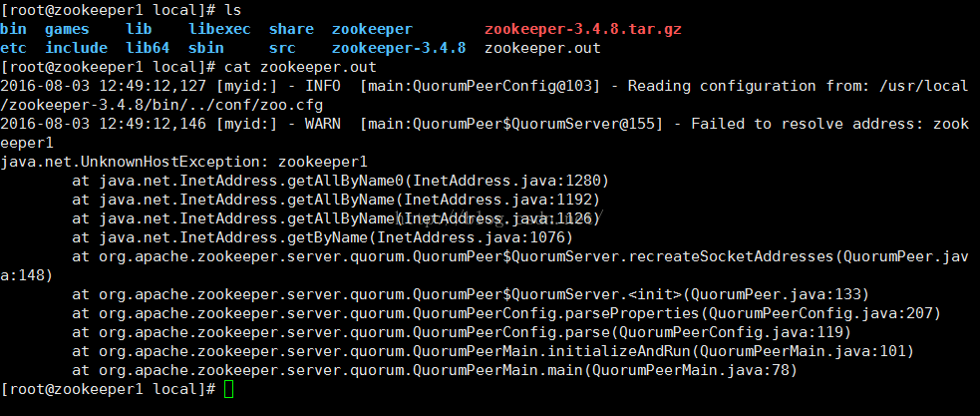This screenshot has width=980, height=416.
Task: Click the 'ls' command on first line
Action: pos(233,10)
